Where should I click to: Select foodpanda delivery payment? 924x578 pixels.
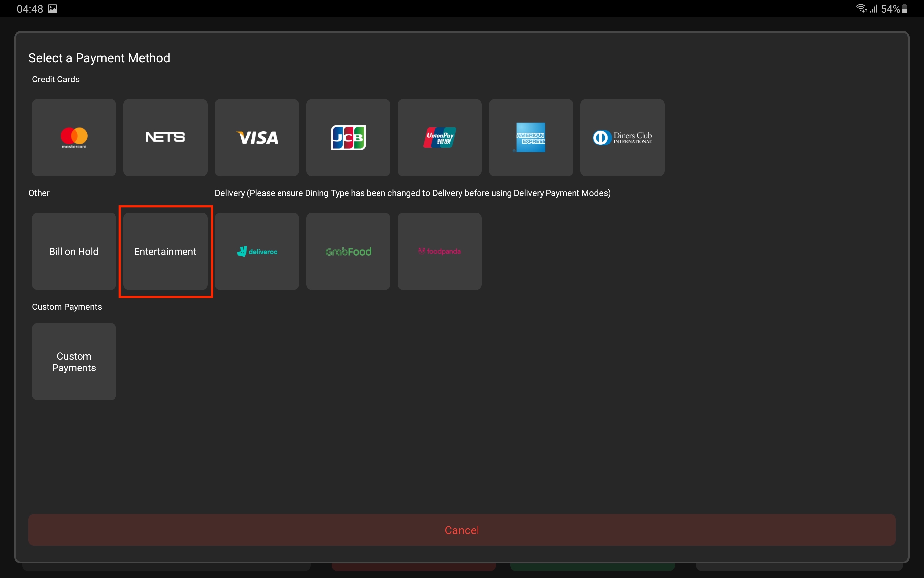439,251
